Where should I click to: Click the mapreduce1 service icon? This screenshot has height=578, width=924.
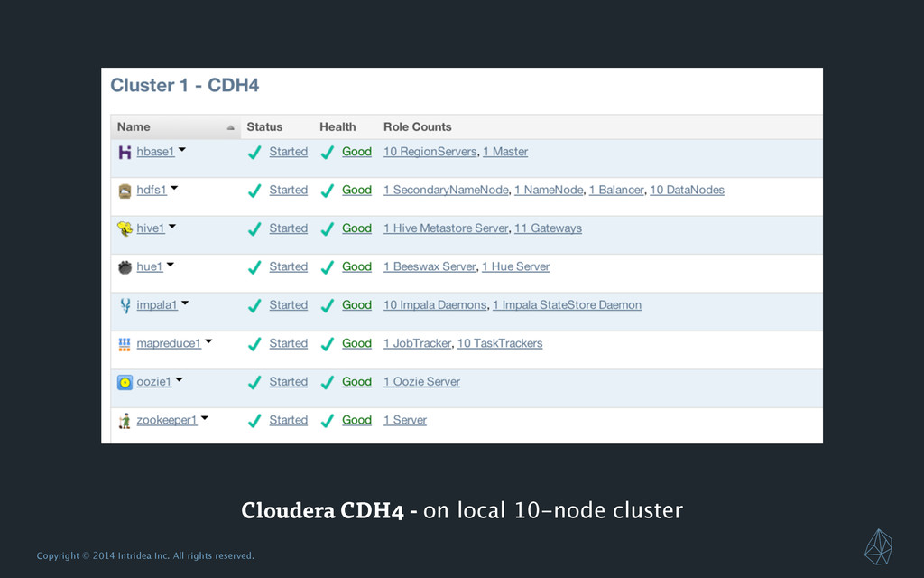click(125, 344)
